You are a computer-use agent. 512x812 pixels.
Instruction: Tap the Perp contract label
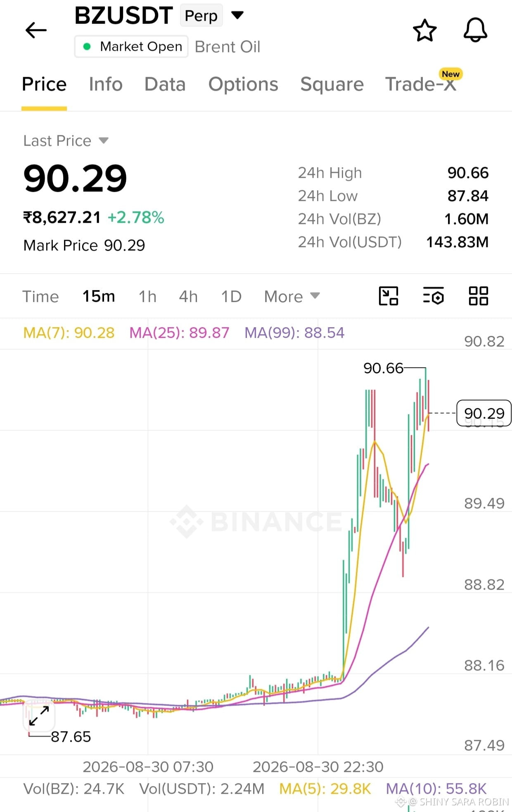coord(201,16)
